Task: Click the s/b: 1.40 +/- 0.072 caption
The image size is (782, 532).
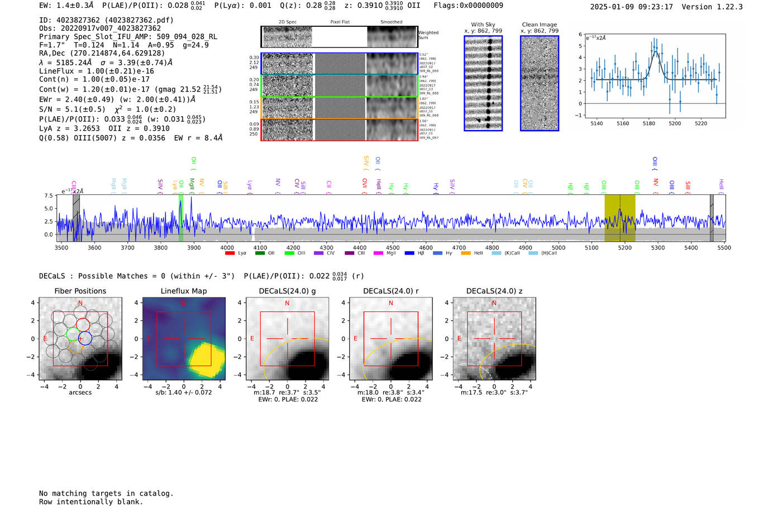Action: pyautogui.click(x=184, y=392)
